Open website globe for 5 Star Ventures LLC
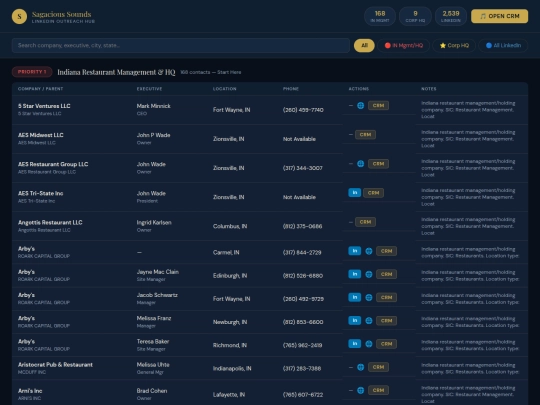Viewport: 540px width, 405px height. [x=361, y=106]
